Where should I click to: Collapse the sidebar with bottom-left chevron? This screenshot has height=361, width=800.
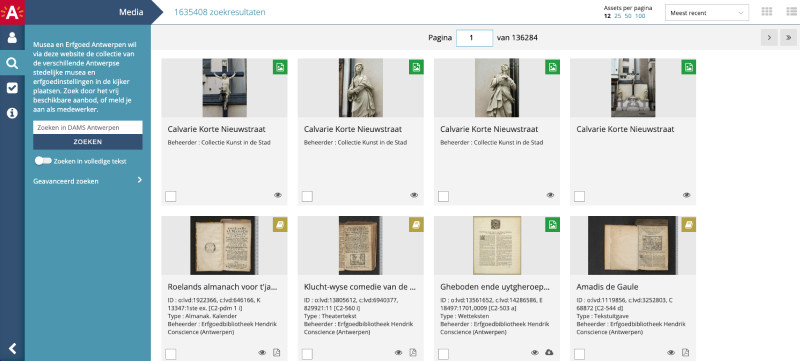12,349
